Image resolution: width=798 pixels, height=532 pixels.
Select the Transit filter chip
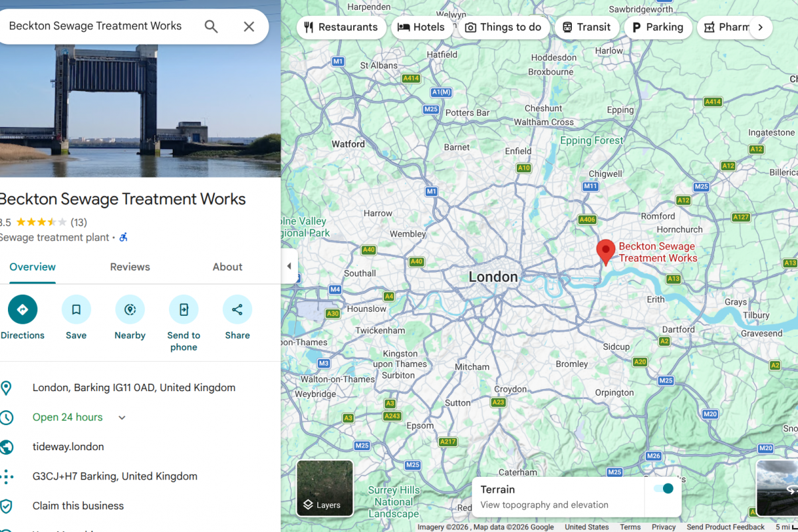(x=586, y=27)
